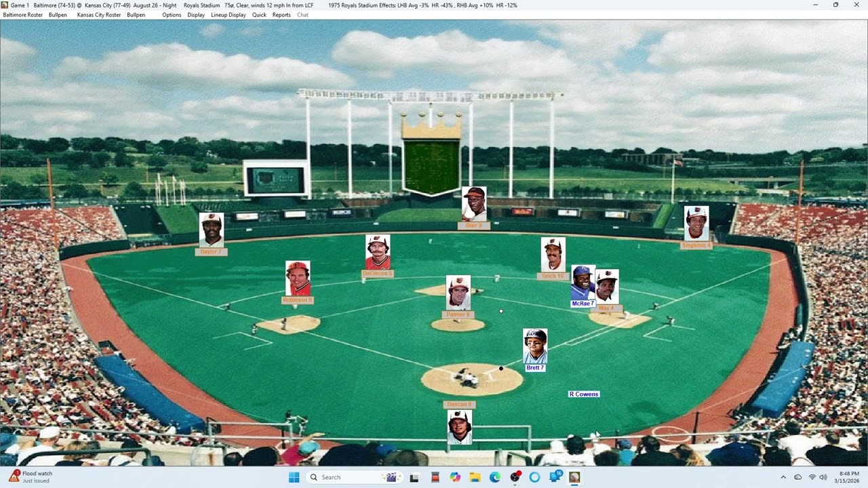Click Singleton's player photo in right field
The image size is (868, 488).
[x=696, y=223]
